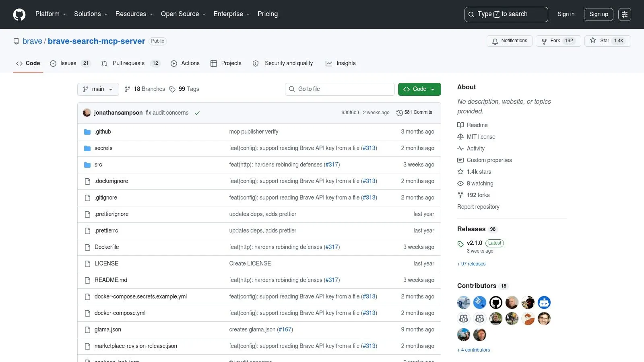Click the v2.1.0 release tag icon
This screenshot has width=644, height=362.
click(460, 244)
